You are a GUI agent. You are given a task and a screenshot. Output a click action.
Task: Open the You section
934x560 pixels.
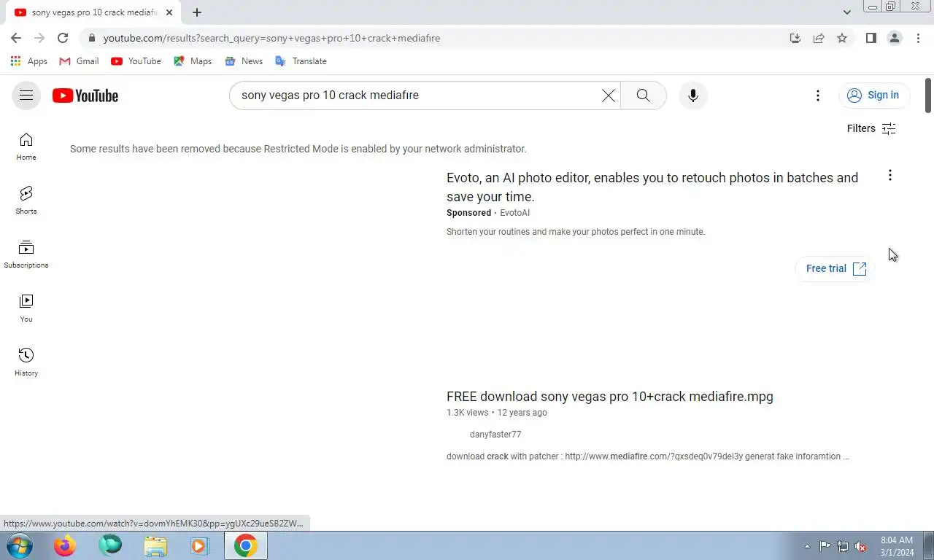tap(26, 308)
